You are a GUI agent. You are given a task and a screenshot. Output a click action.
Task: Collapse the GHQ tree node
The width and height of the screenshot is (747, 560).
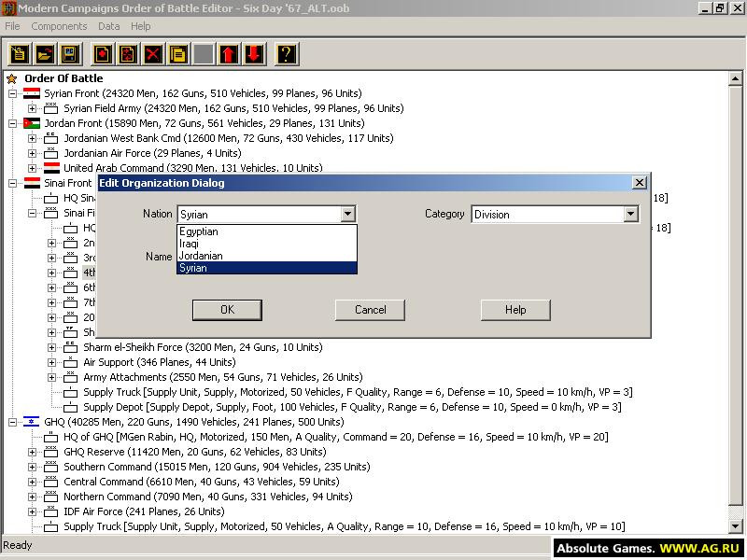[x=13, y=423]
